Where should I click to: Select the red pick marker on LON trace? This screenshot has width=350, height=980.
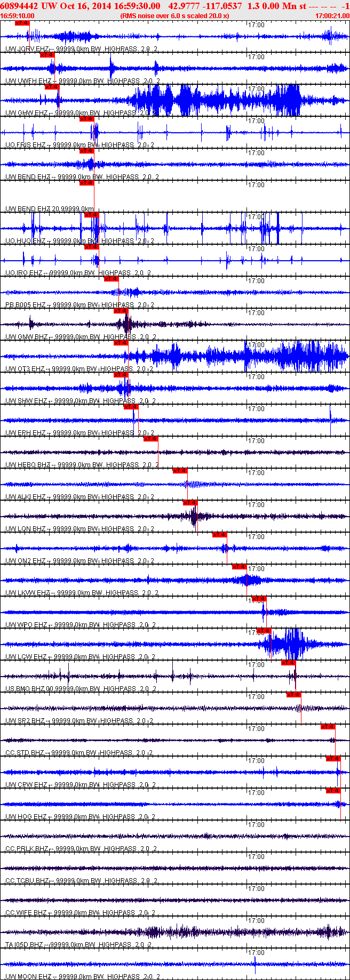click(x=190, y=503)
